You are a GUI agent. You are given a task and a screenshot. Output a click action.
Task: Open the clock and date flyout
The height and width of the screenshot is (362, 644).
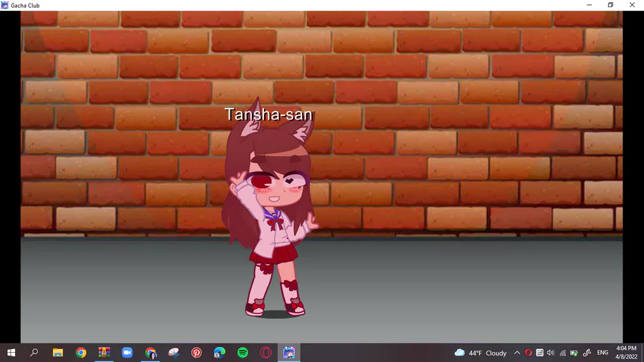pos(626,353)
